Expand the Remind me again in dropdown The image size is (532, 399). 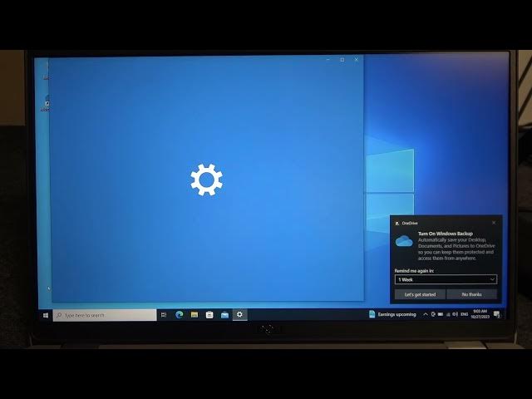click(446, 279)
